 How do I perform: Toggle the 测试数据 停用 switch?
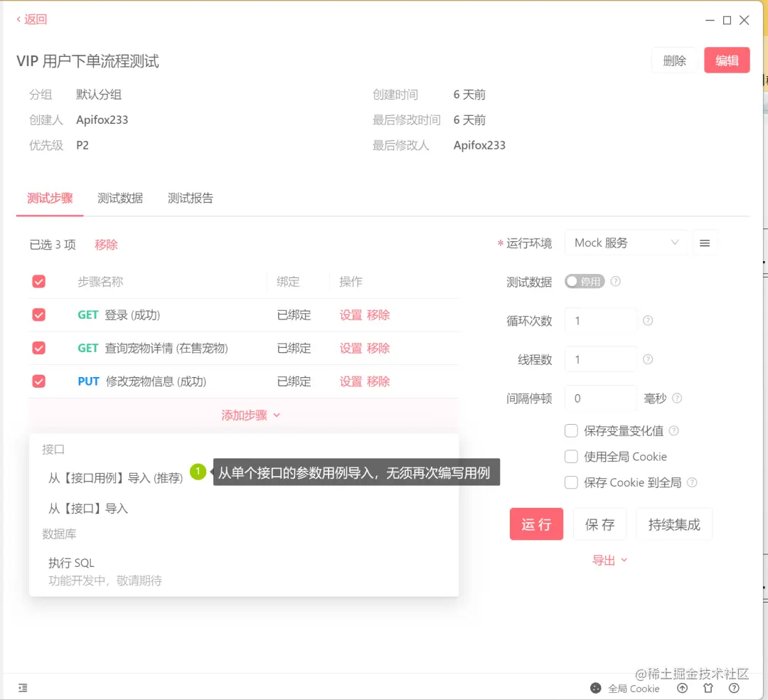tap(585, 282)
